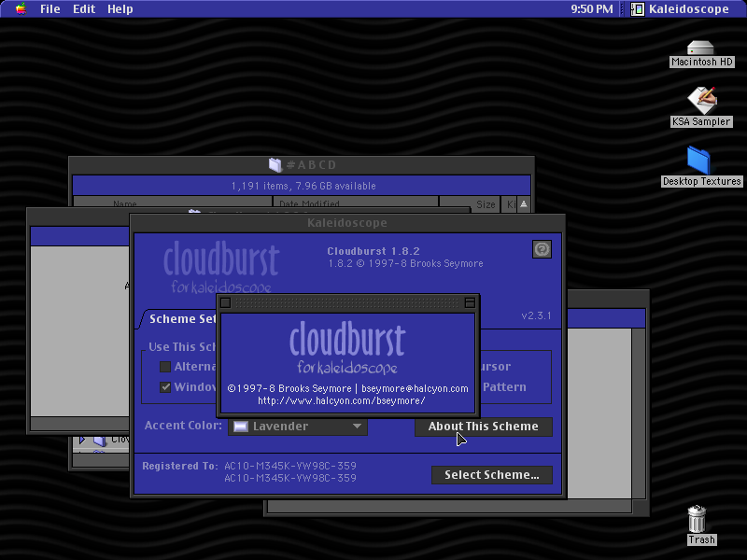
Task: Click the folder icon in #ABCD title bar
Action: tap(275, 165)
